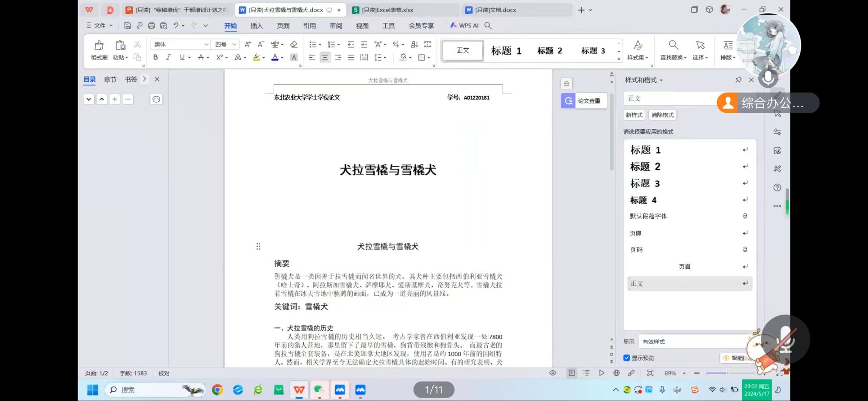Decrease paragraph indent
This screenshot has height=401, width=868.
pos(351,44)
